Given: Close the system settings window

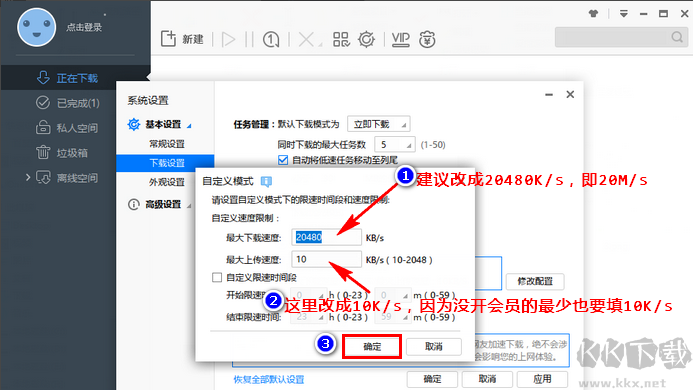Looking at the screenshot, I should [x=570, y=94].
